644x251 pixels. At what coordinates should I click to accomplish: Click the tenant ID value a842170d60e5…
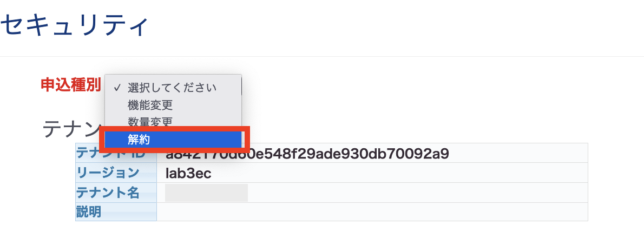[307, 154]
